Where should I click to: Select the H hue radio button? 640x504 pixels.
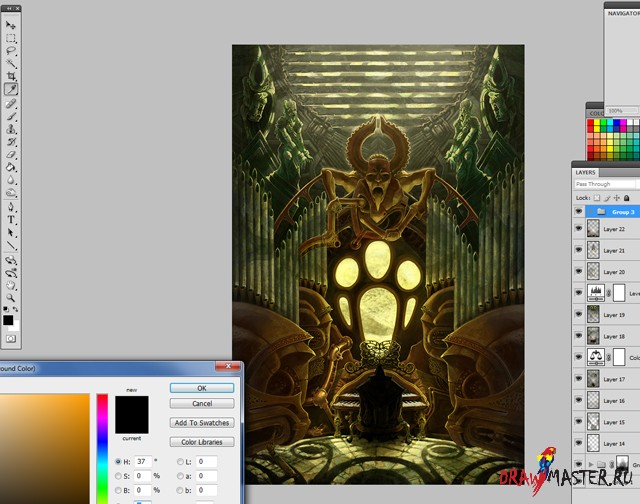coord(118,462)
